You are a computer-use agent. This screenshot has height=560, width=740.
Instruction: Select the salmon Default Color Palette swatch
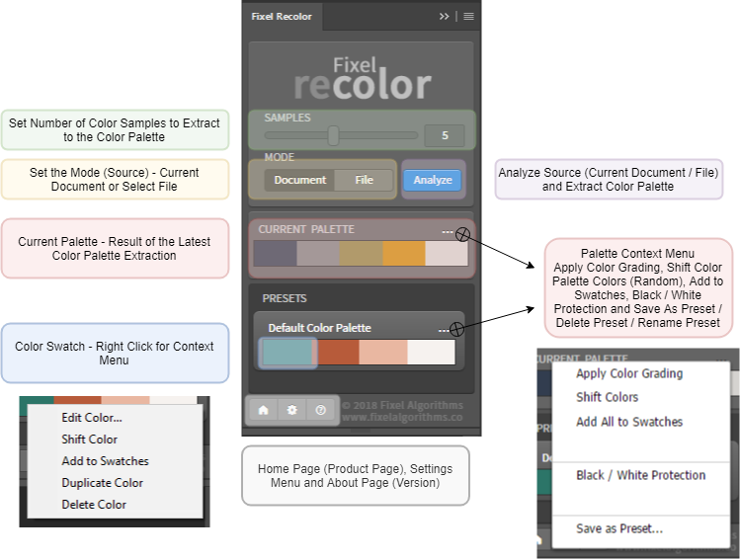(x=383, y=353)
